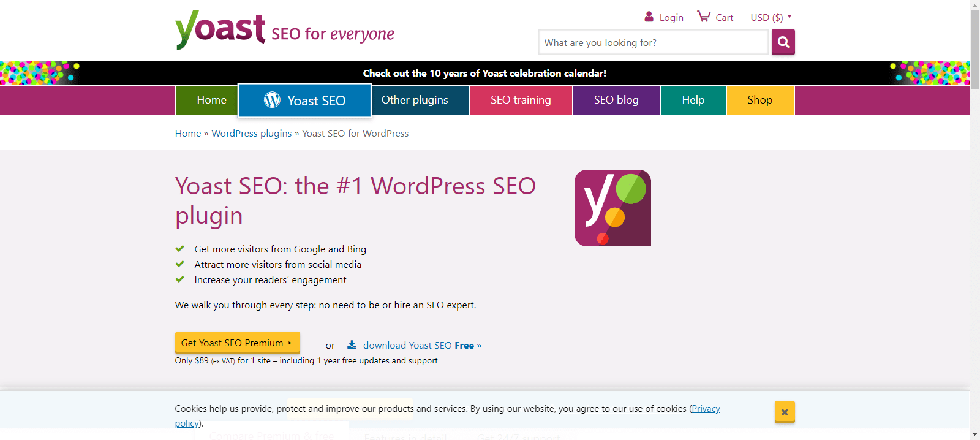Click the 'Yoast SEO: the #1 WordPress SEO plugin' heading
The image size is (980, 440).
click(x=355, y=200)
